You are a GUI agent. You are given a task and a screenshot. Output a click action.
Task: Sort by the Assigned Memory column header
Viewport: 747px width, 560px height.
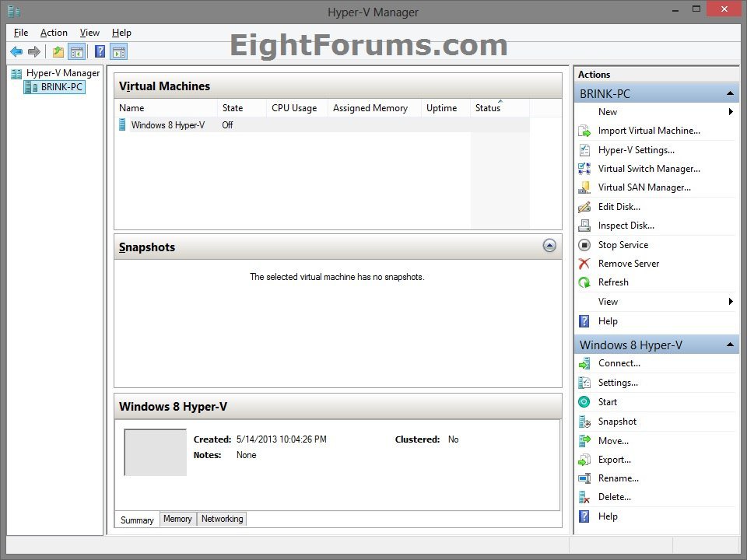pyautogui.click(x=374, y=108)
